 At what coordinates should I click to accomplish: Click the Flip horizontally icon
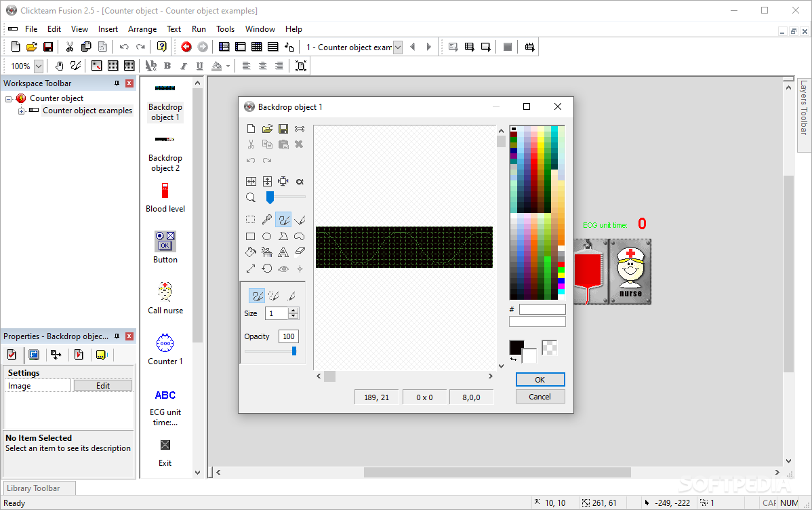click(251, 181)
